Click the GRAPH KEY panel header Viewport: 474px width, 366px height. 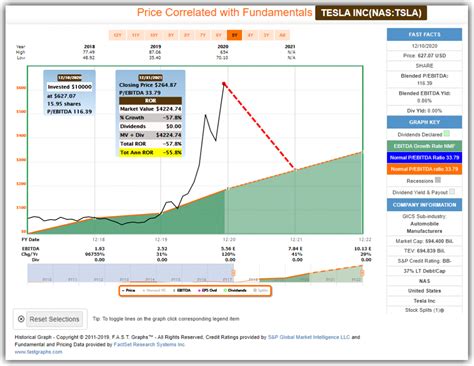point(424,122)
